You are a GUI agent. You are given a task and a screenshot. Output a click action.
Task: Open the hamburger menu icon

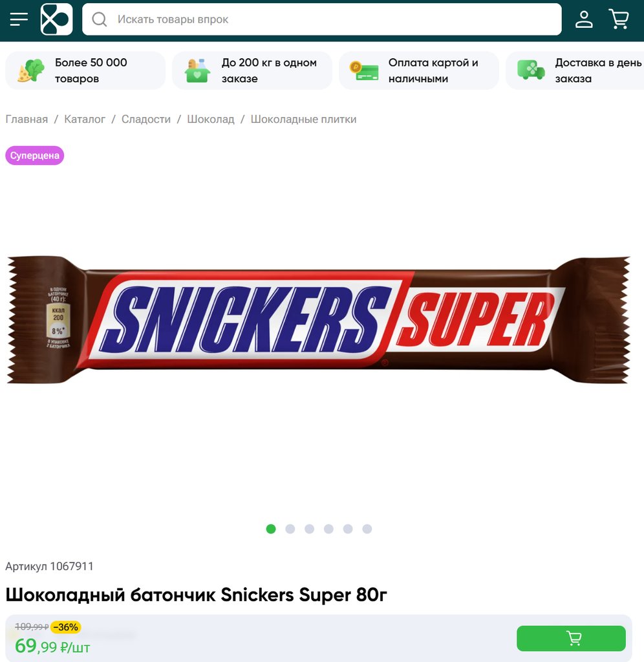19,19
